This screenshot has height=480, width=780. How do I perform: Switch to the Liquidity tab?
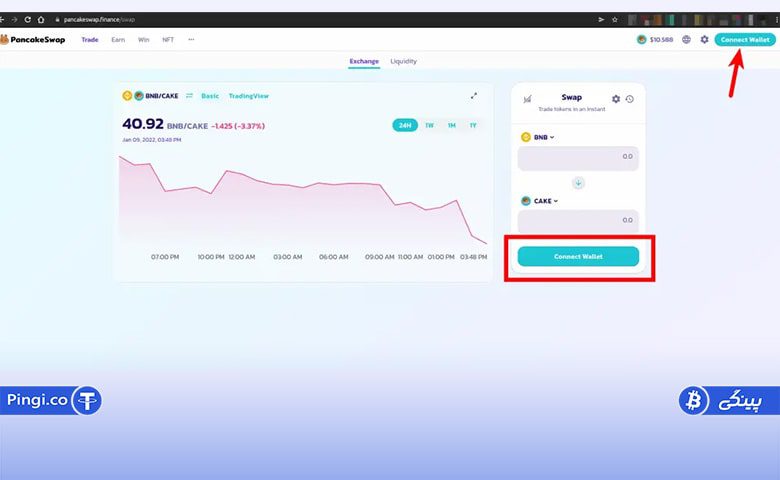point(403,61)
